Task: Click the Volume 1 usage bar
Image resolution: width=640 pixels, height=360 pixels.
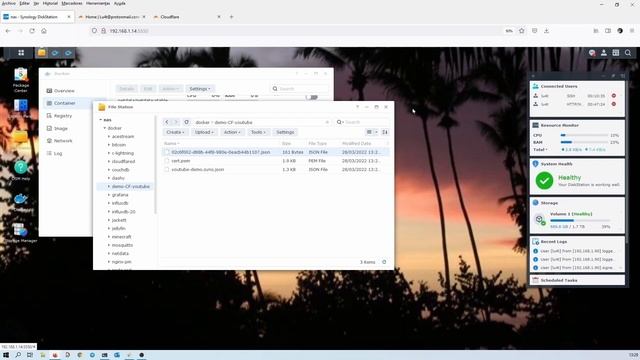Action: coord(580,220)
